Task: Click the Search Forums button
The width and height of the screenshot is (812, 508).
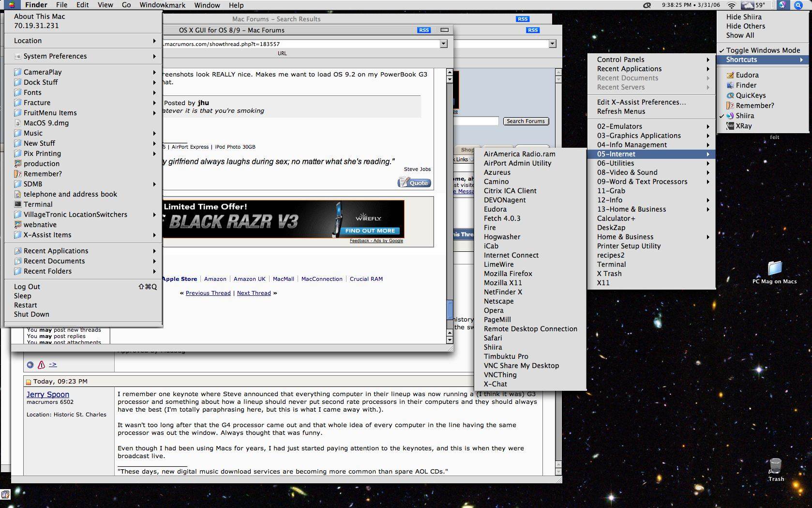Action: coord(526,121)
